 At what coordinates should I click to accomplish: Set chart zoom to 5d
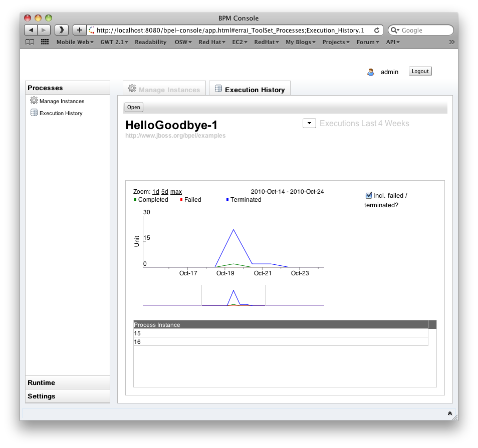(165, 192)
